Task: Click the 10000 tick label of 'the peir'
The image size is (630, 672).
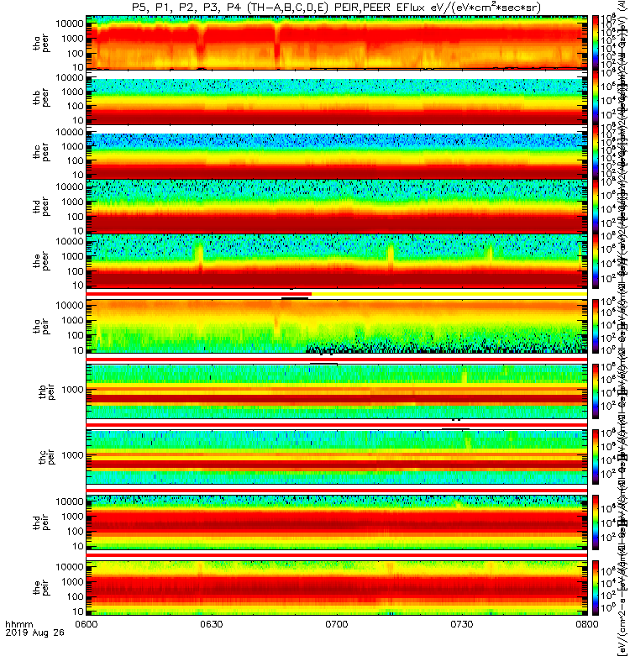Action: pyautogui.click(x=70, y=566)
